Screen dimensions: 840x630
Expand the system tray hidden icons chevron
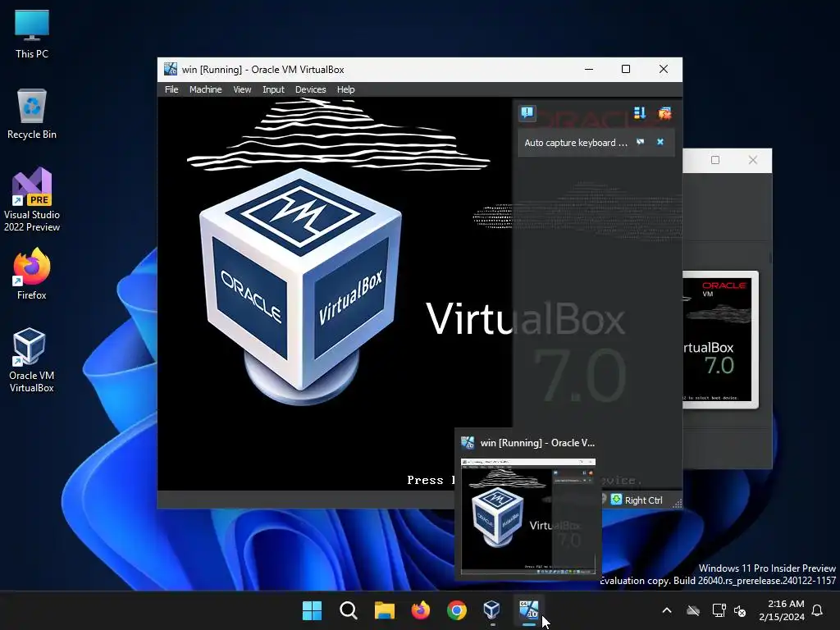667,610
